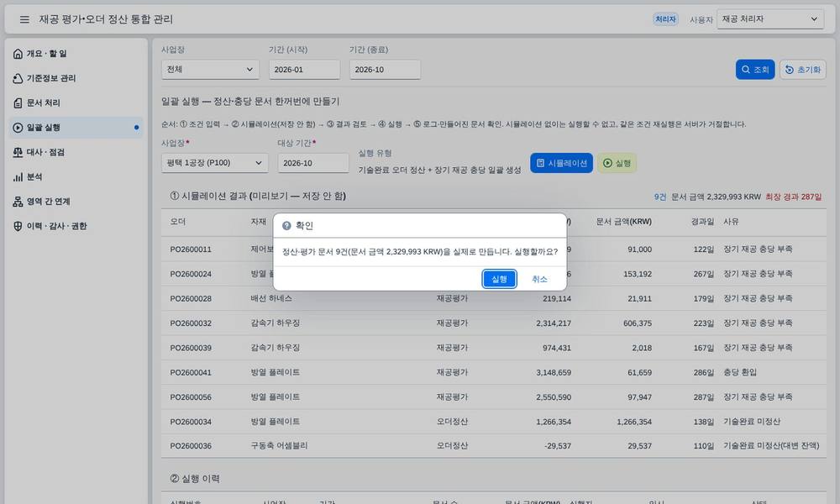The width and height of the screenshot is (840, 504).
Task: Click order PO2600039 cell
Action: pyautogui.click(x=191, y=348)
